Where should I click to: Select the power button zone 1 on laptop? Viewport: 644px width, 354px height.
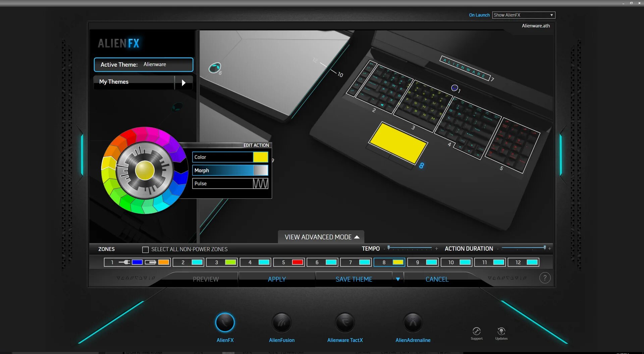454,88
